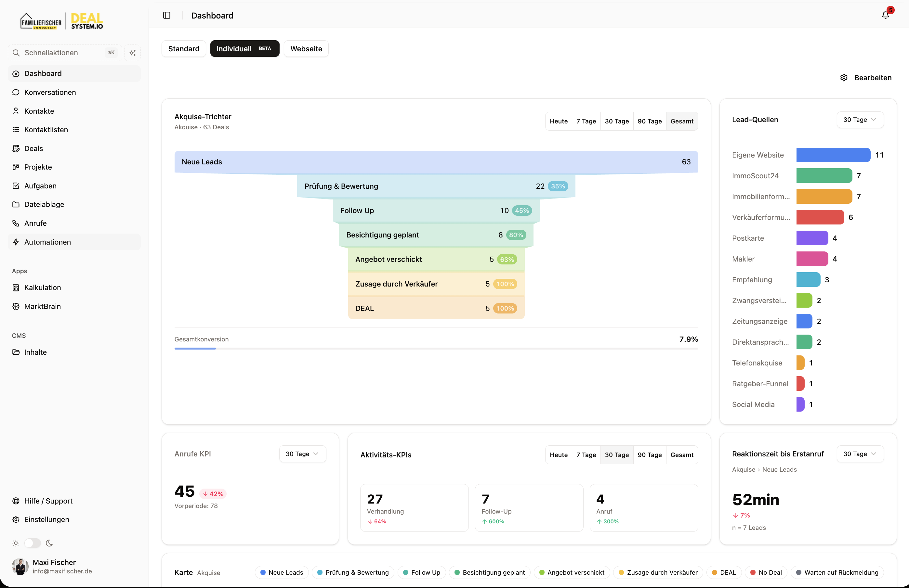This screenshot has width=909, height=588.
Task: Select Heute in Aktivitäts-KPIs range
Action: click(559, 455)
